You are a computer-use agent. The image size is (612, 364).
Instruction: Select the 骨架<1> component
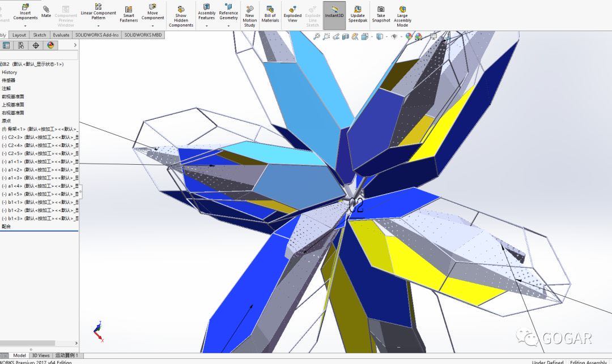click(40, 129)
